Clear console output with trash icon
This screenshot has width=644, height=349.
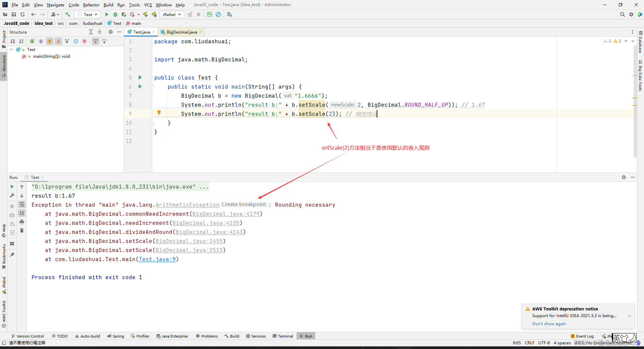[x=22, y=231]
